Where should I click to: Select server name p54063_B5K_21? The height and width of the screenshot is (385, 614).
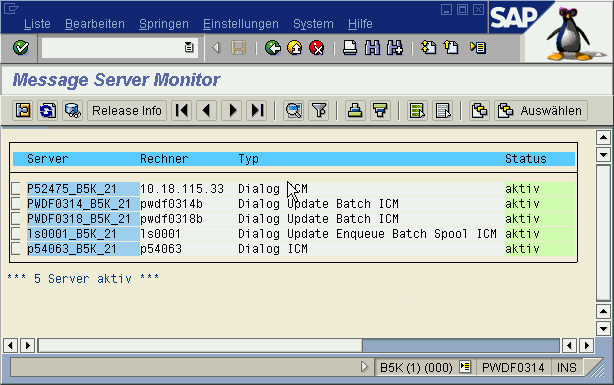72,249
